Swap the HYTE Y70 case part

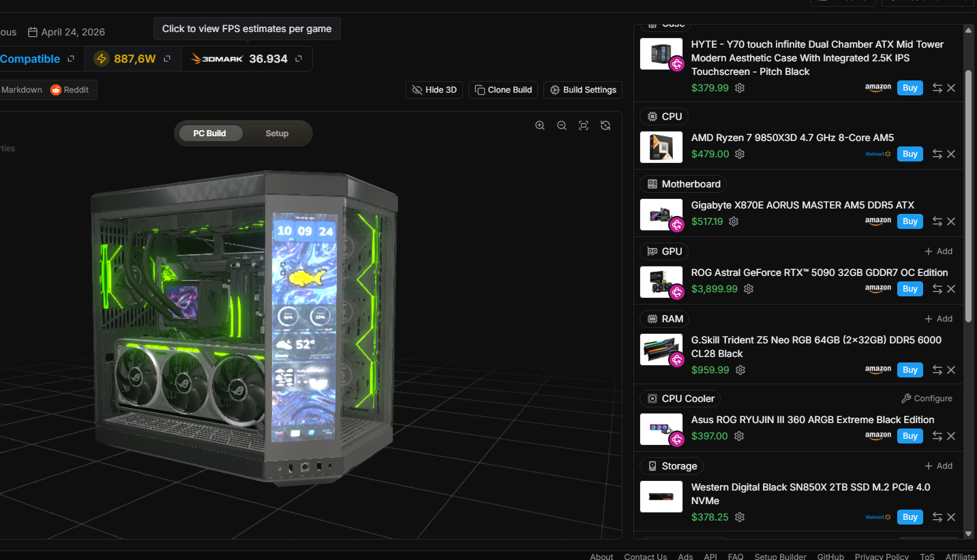[x=937, y=88]
